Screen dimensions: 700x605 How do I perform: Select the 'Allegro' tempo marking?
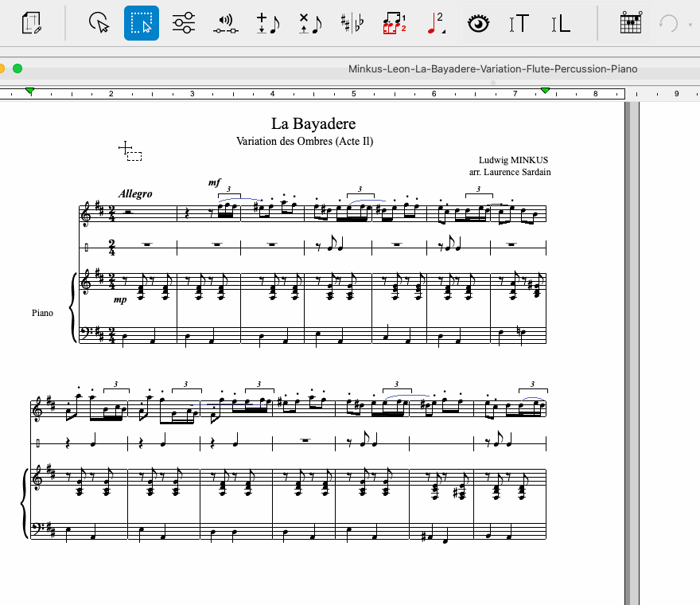pyautogui.click(x=135, y=194)
